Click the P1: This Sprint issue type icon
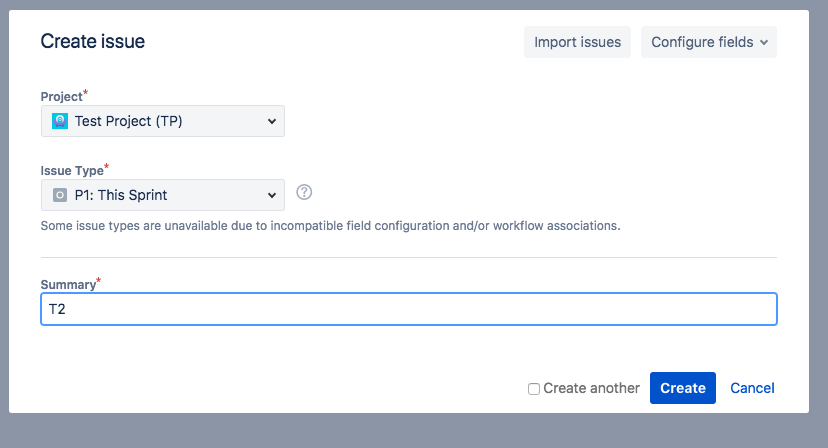828x448 pixels. 60,195
